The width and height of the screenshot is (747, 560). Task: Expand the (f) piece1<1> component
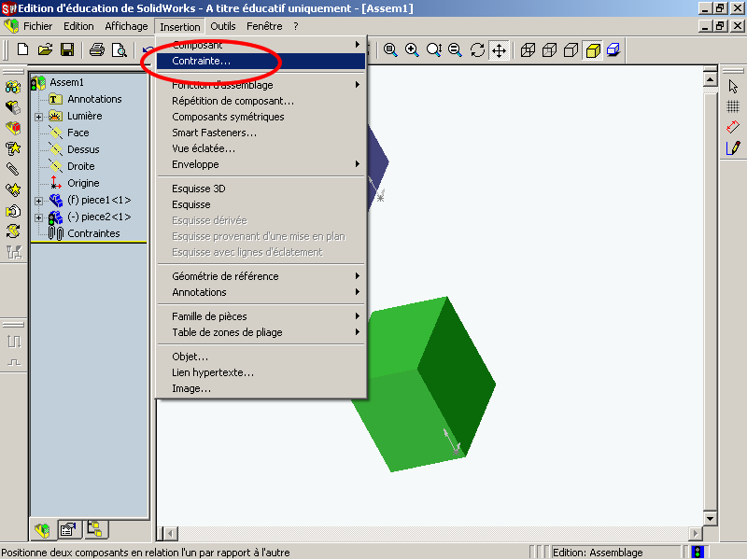(38, 201)
